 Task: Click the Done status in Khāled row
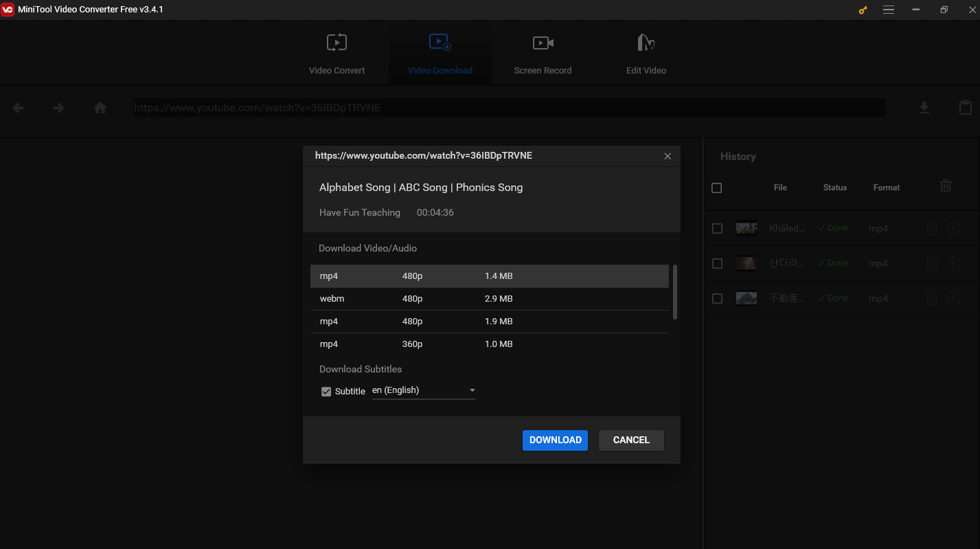833,228
